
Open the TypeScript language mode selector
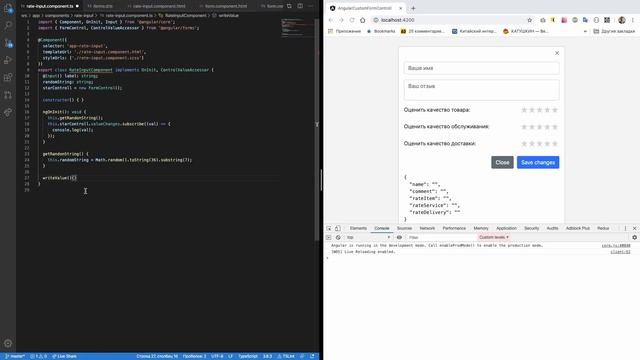tap(248, 356)
